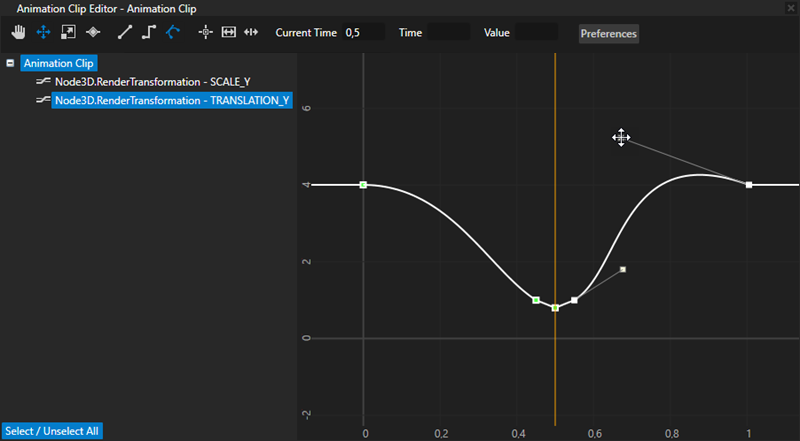Activate the Move keyframe tool
This screenshot has height=441, width=800.
click(42, 32)
